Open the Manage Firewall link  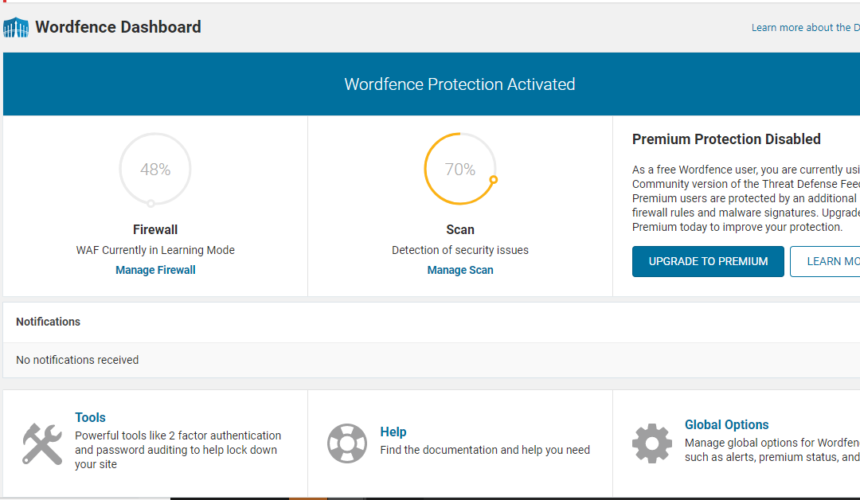[155, 270]
